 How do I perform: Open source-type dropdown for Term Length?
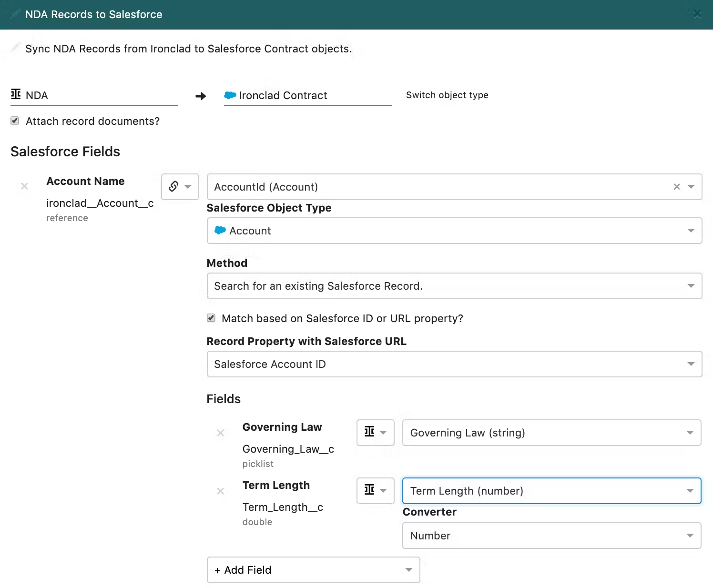[376, 491]
